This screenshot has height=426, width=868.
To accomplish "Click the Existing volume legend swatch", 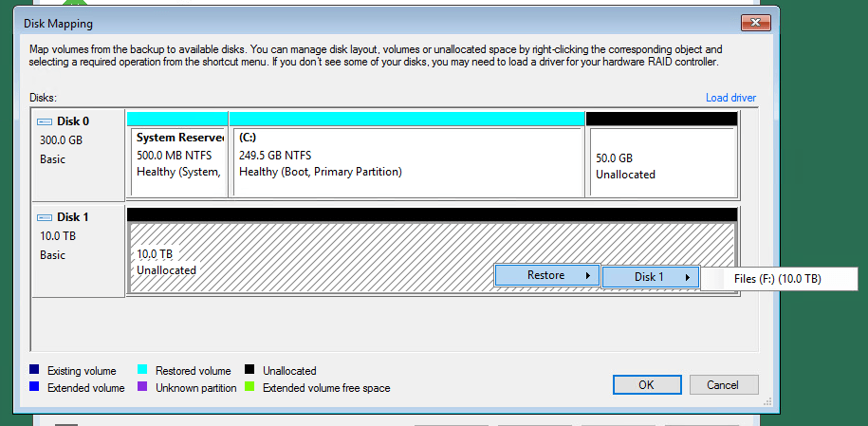I will click(34, 370).
